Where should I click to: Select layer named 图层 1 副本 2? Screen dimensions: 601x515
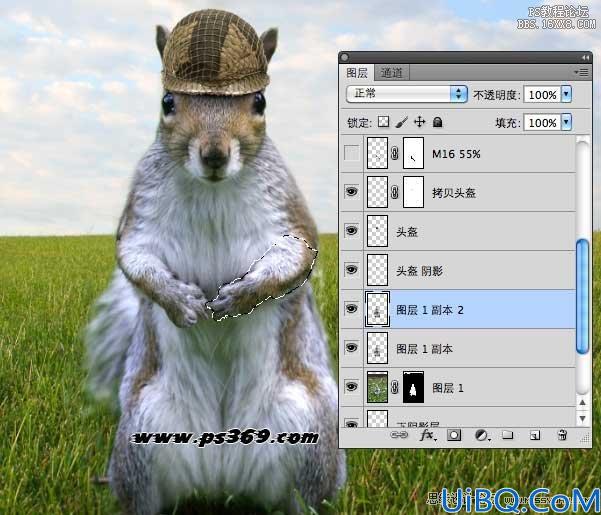pyautogui.click(x=429, y=310)
